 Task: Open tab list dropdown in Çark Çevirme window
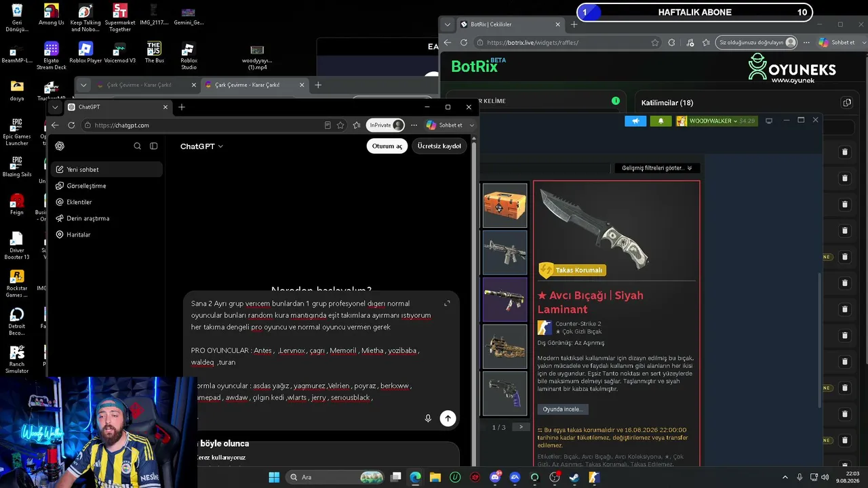pos(83,85)
